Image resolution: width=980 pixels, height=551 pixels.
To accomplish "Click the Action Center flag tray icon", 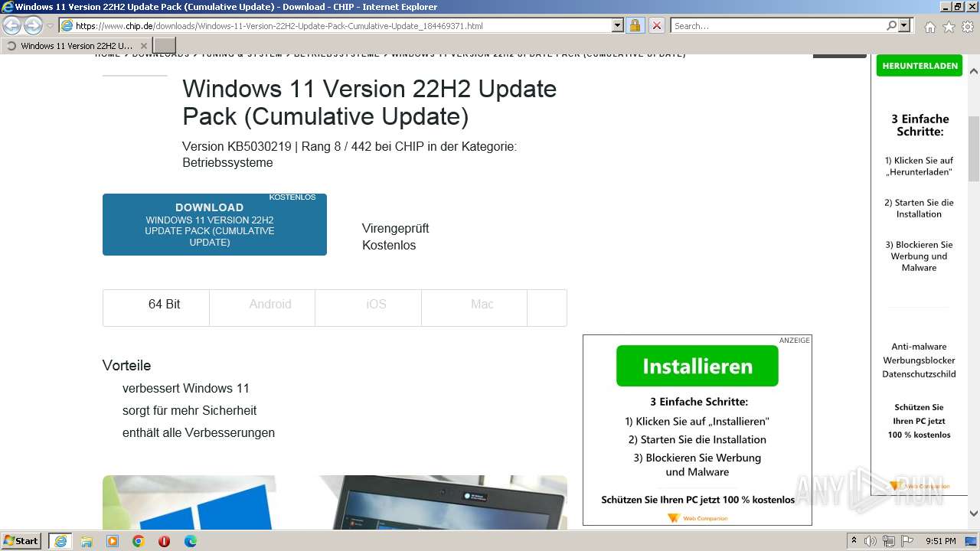I will [906, 541].
